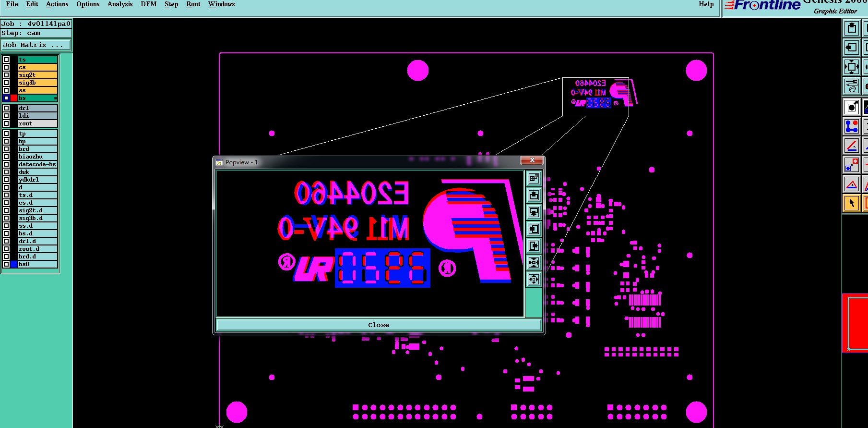Click the zoom home fit icon in right toolbar

click(x=852, y=67)
